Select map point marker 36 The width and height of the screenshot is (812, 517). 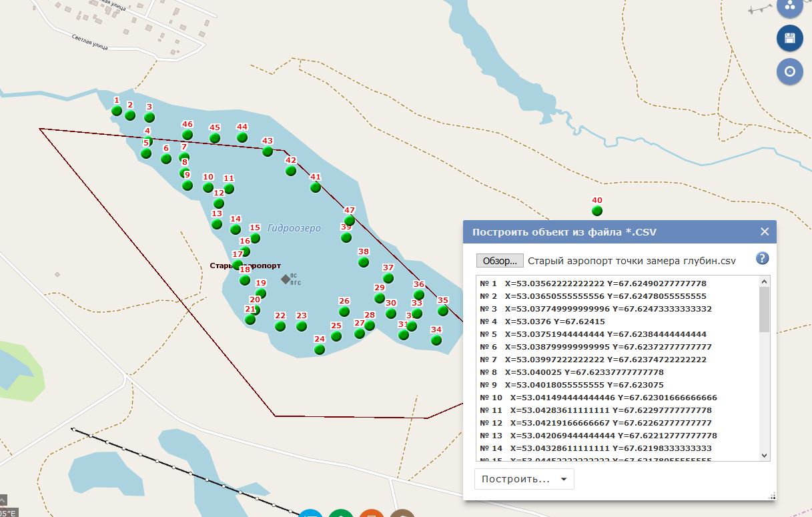tap(419, 295)
